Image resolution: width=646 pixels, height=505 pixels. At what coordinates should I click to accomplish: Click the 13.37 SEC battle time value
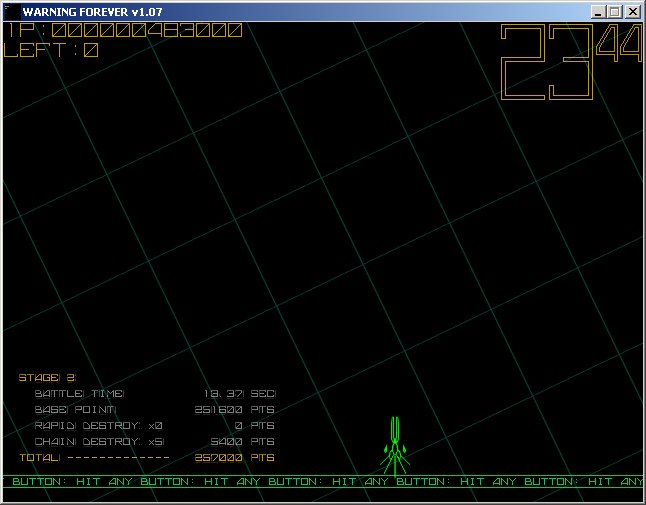(240, 394)
